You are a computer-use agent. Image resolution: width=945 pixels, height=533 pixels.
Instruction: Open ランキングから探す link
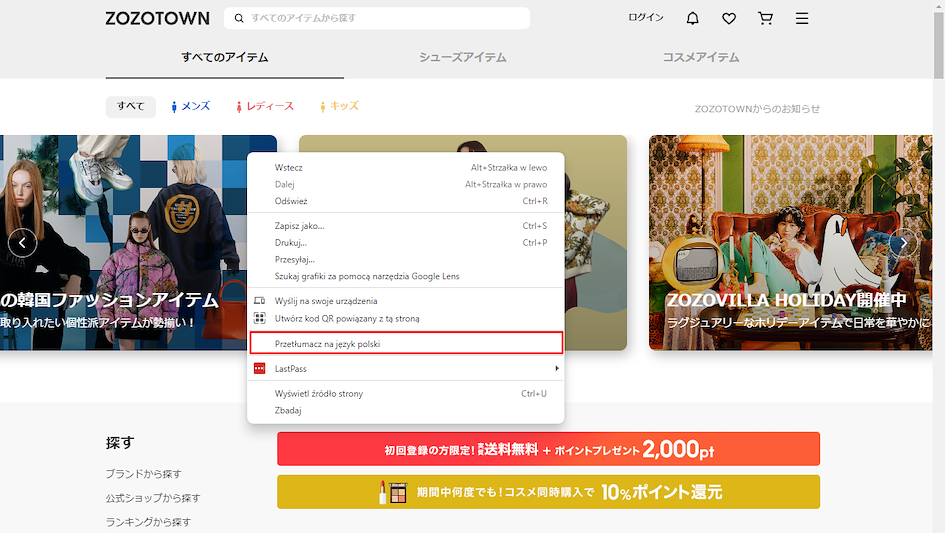[148, 522]
